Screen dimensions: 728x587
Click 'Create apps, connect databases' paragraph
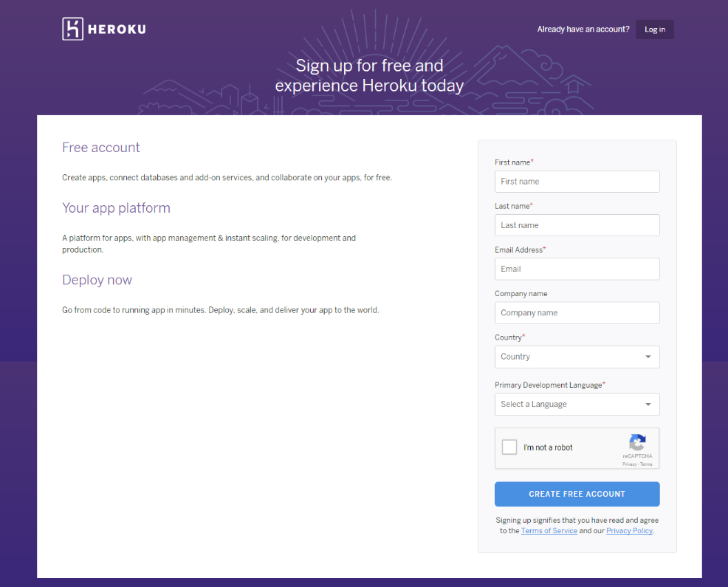pyautogui.click(x=227, y=177)
